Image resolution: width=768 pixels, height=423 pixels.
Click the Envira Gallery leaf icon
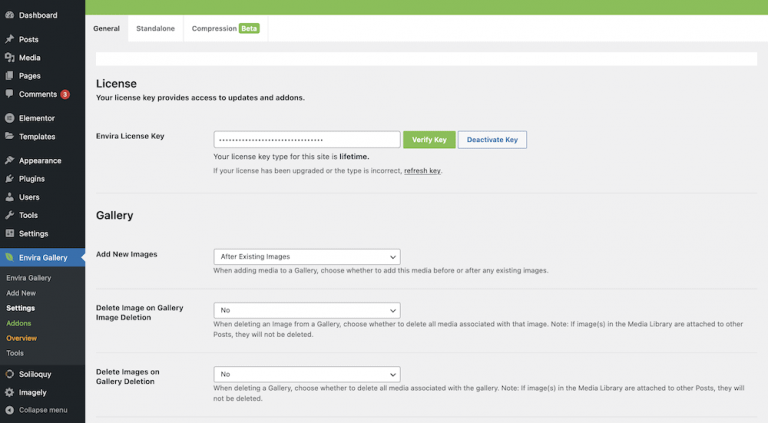click(x=9, y=257)
